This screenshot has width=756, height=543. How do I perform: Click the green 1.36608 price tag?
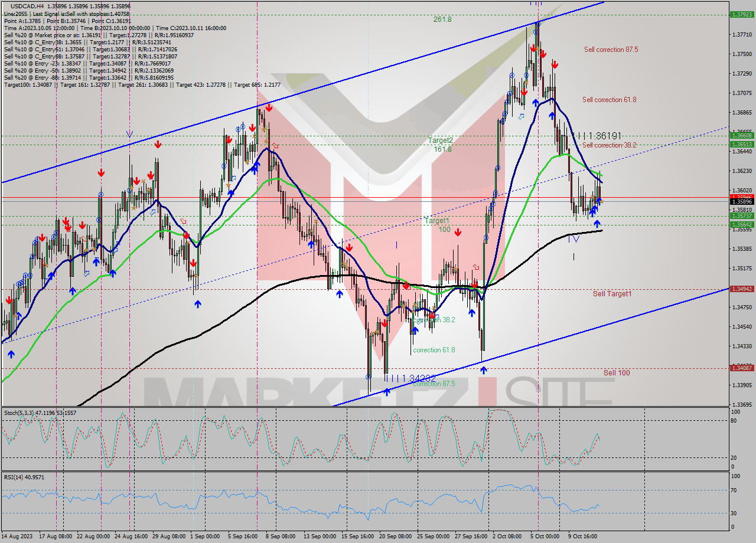coord(741,135)
